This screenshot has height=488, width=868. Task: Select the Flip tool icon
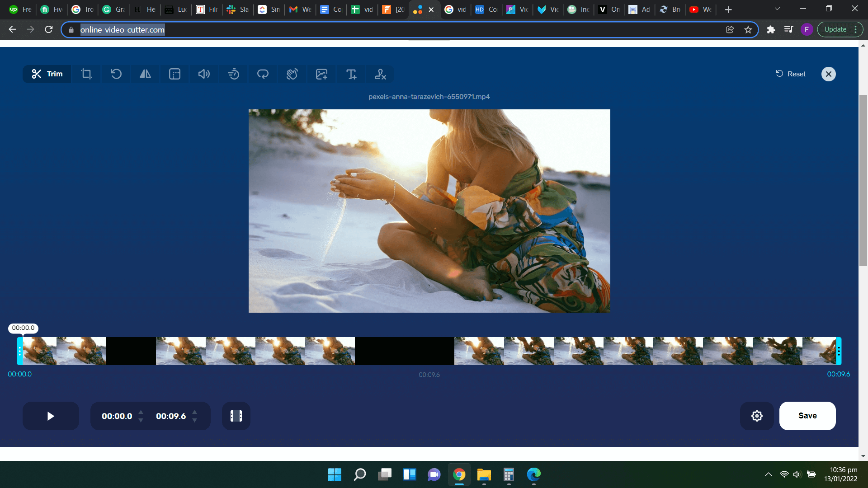click(145, 74)
